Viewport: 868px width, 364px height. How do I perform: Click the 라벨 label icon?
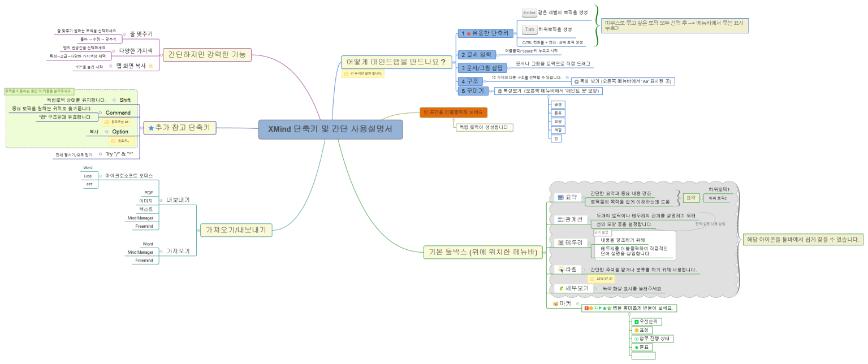click(x=560, y=269)
